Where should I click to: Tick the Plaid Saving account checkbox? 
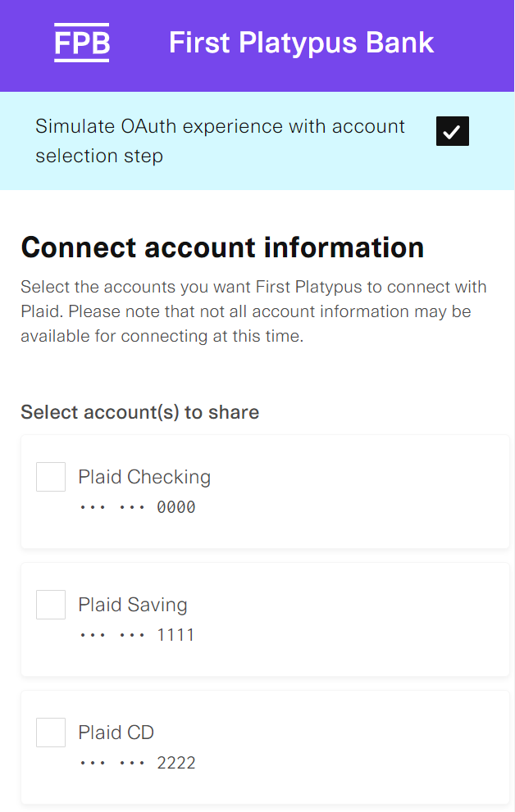(51, 605)
